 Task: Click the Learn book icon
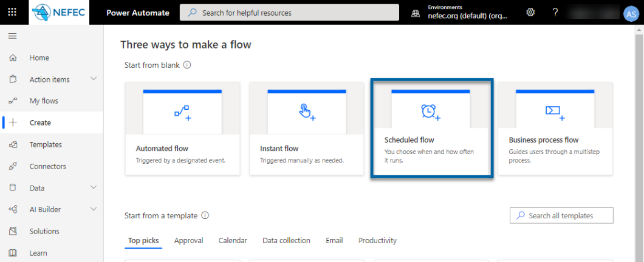click(x=13, y=253)
